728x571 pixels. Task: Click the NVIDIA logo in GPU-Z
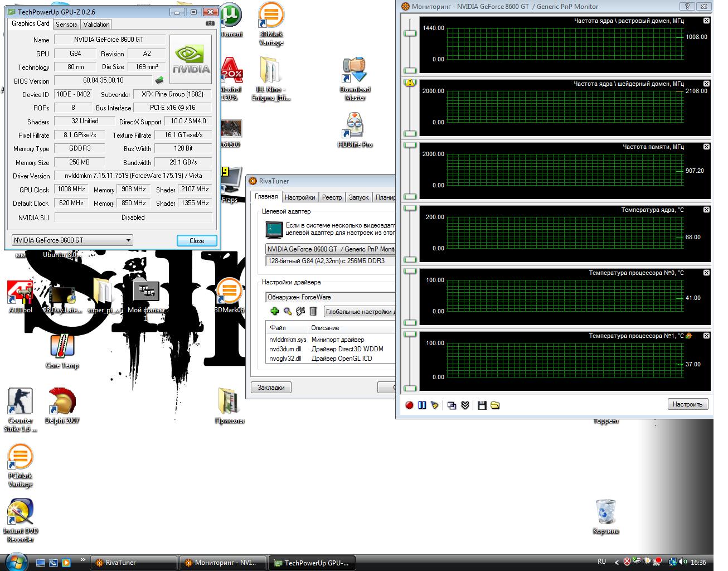(191, 60)
